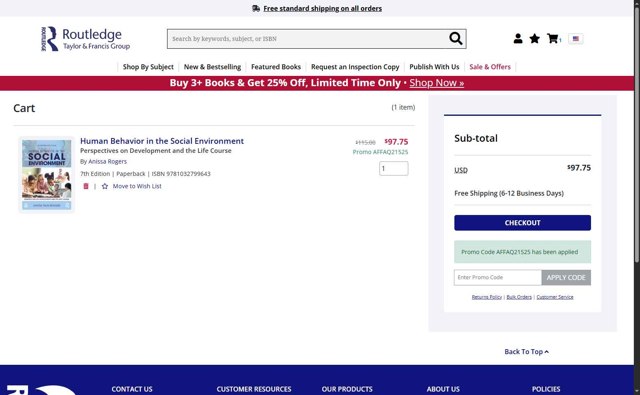
Task: Click APPLY CODE button
Action: pyautogui.click(x=566, y=277)
